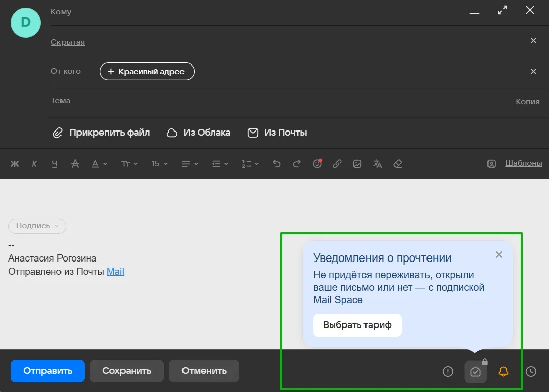
Task: Click the Выбрать тариф button
Action: (357, 325)
